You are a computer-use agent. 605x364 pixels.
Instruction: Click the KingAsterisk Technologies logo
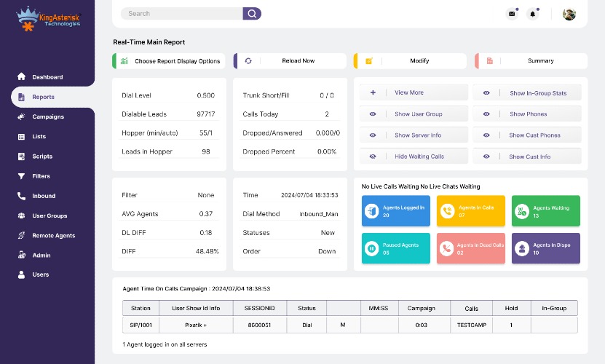click(x=48, y=17)
